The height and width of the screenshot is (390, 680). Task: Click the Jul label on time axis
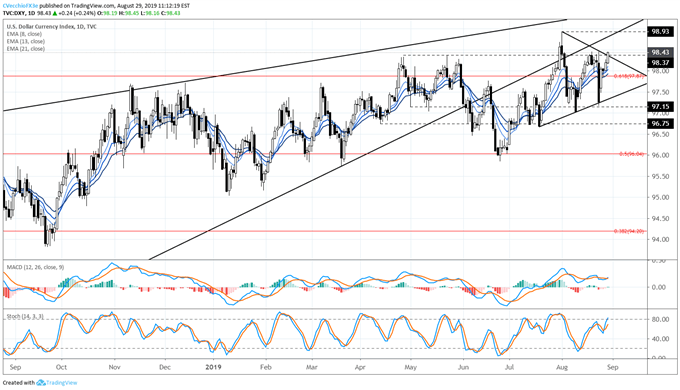click(x=509, y=367)
